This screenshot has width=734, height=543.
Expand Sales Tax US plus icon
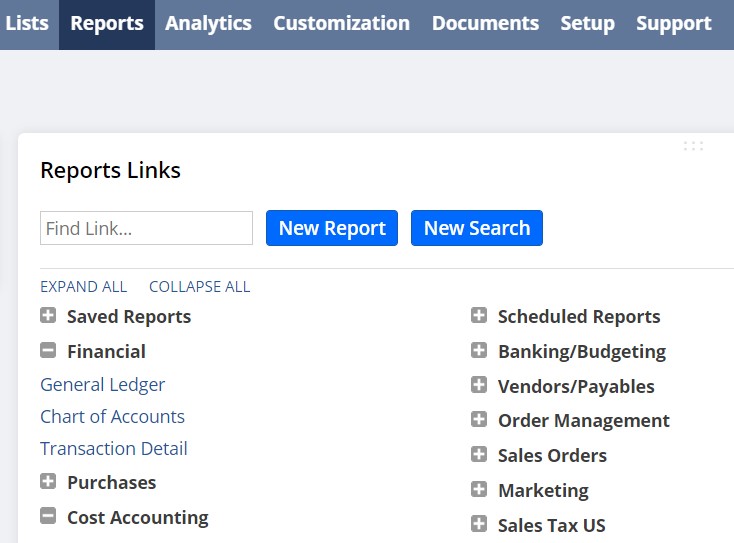click(479, 525)
